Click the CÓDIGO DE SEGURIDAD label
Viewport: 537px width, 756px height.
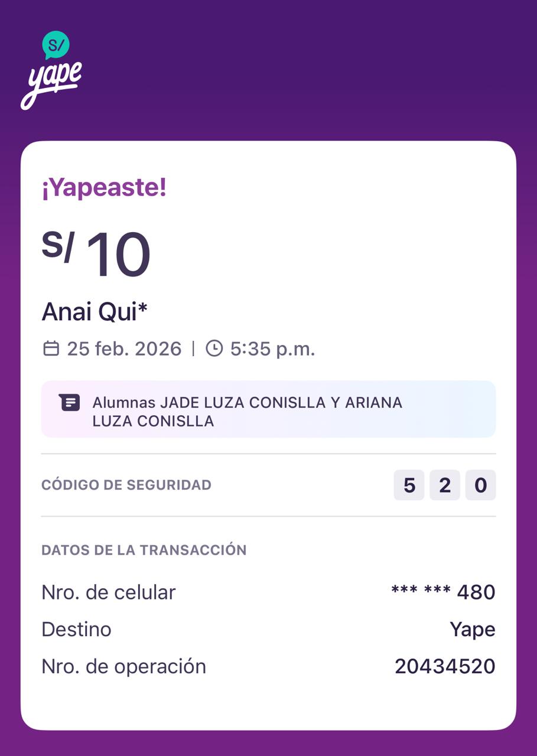pos(126,485)
